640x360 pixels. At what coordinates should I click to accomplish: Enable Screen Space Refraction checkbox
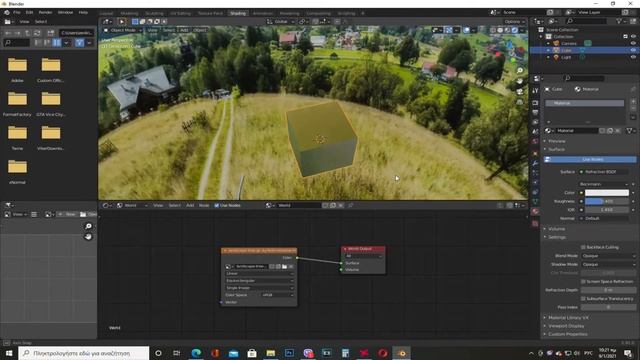[x=583, y=282]
